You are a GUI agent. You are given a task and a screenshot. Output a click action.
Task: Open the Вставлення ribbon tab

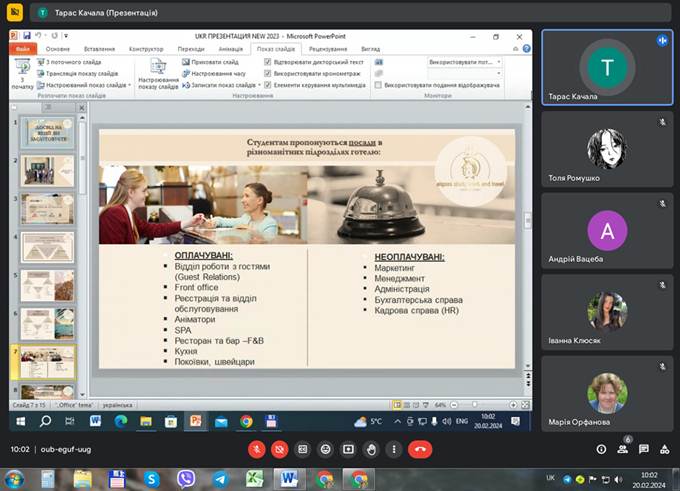coord(99,48)
